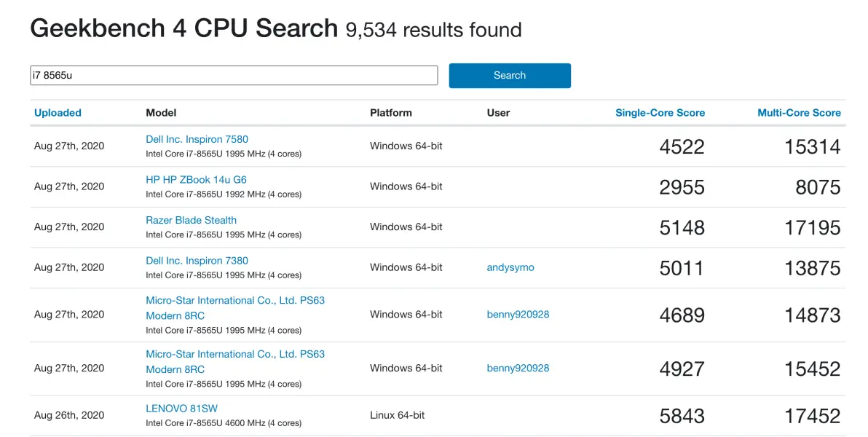The width and height of the screenshot is (868, 437).
Task: Click the 1992 MHz CPU description
Action: (224, 194)
